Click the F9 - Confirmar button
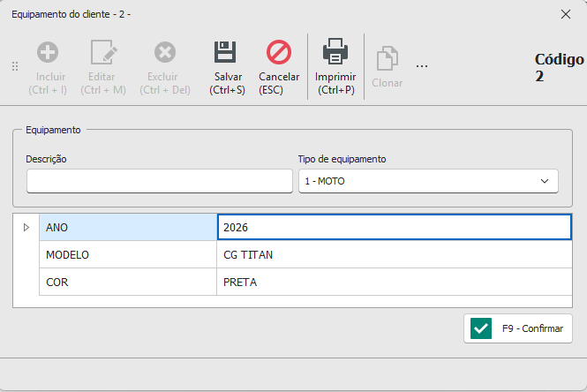587x392 pixels. [x=518, y=328]
